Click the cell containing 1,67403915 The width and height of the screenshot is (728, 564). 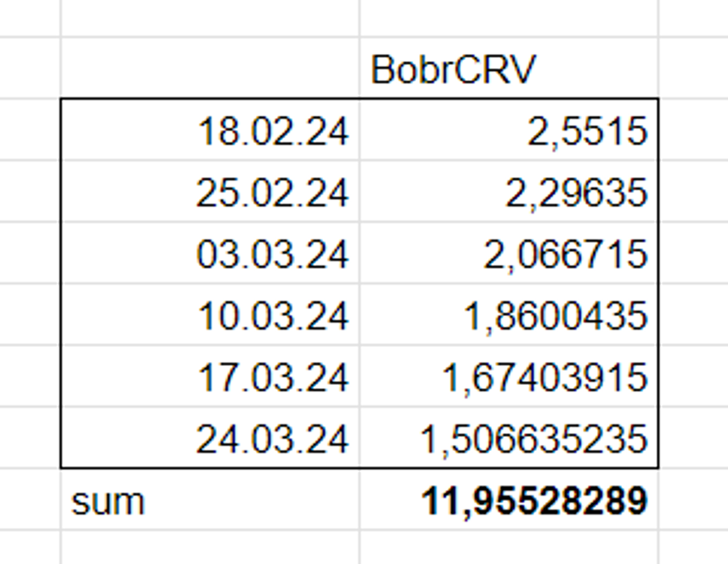click(509, 376)
